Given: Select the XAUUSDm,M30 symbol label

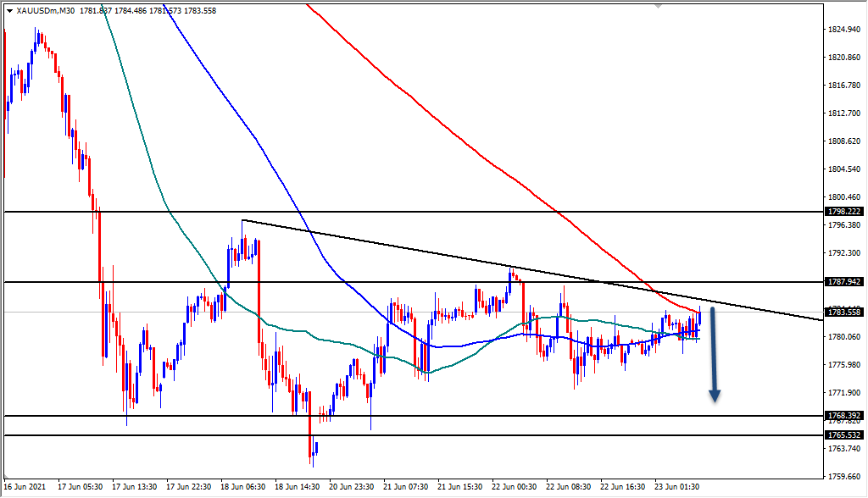Looking at the screenshot, I should click(46, 10).
